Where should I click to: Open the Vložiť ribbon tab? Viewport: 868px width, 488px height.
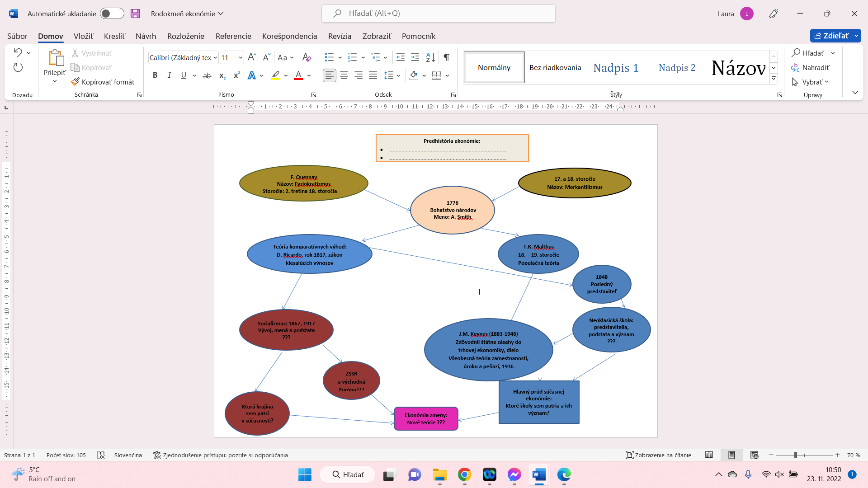(83, 36)
